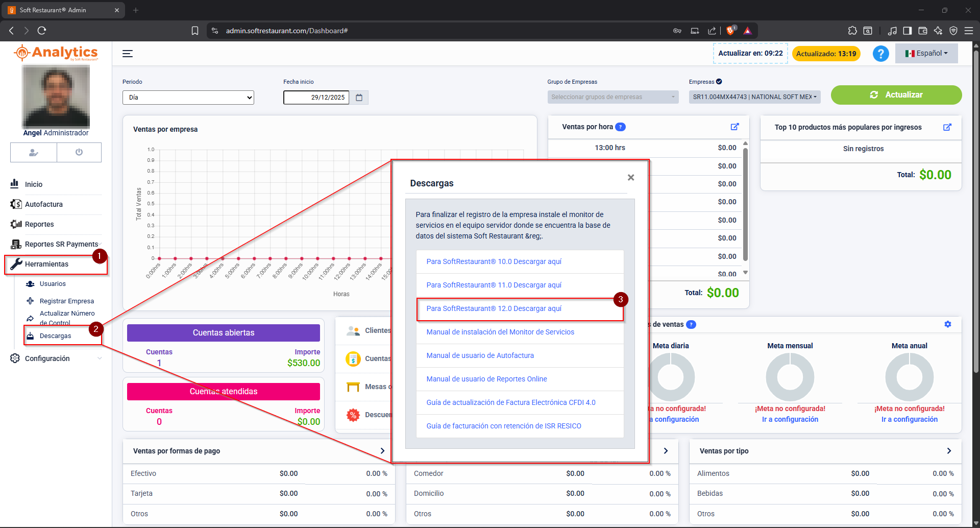The height and width of the screenshot is (528, 980).
Task: Open Manual de instalación del Monitor de Servicios
Action: click(x=500, y=332)
